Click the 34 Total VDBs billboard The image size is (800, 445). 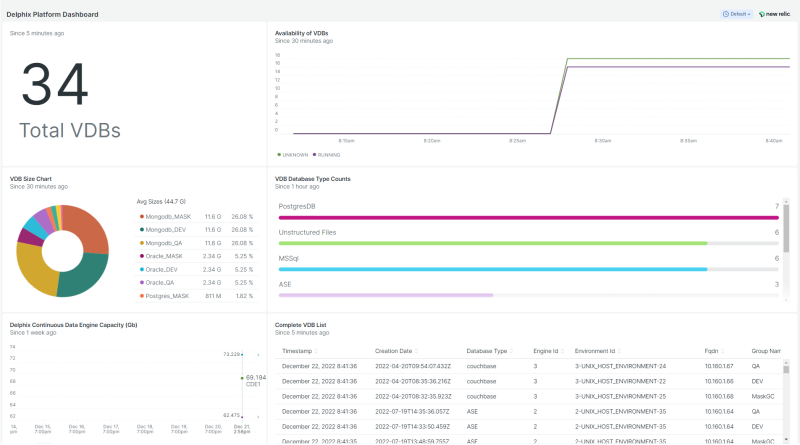(x=70, y=99)
